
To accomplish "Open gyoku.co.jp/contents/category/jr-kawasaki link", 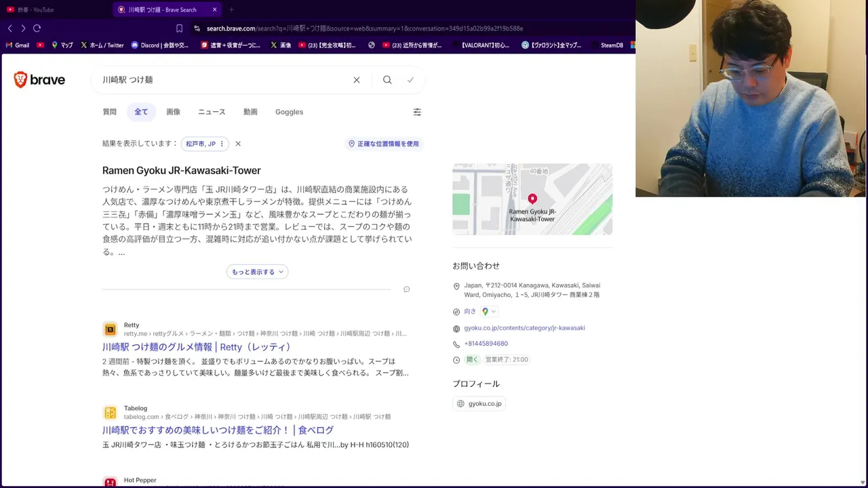I will (524, 328).
